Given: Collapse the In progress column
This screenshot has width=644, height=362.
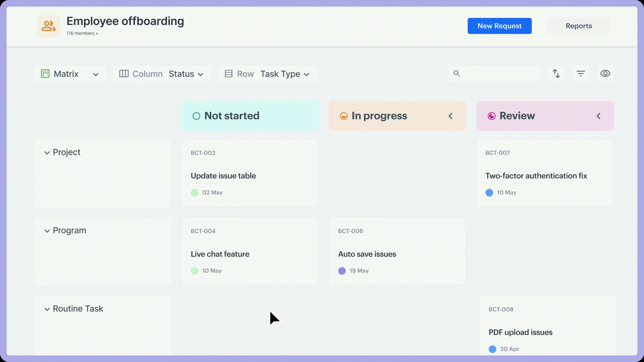Looking at the screenshot, I should pyautogui.click(x=451, y=116).
